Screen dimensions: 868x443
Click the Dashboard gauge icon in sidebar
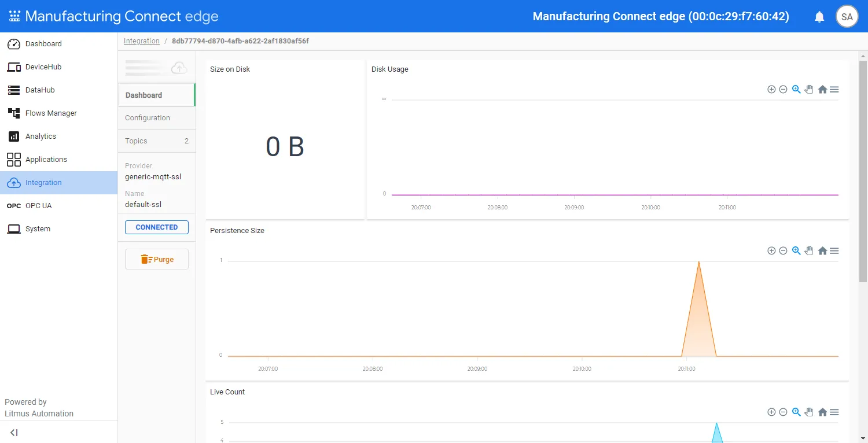14,44
